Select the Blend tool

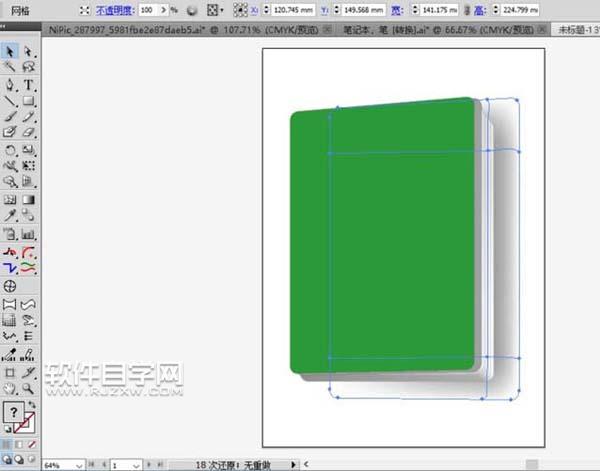(x=29, y=215)
